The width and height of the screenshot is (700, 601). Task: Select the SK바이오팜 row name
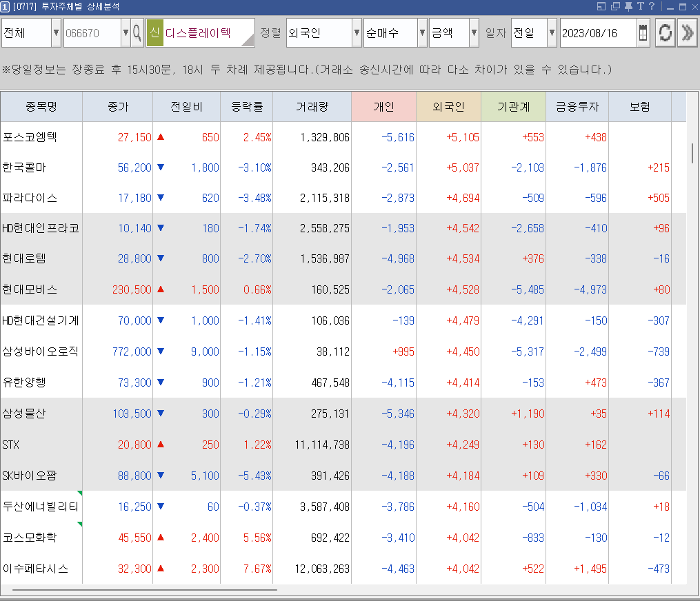tap(30, 476)
